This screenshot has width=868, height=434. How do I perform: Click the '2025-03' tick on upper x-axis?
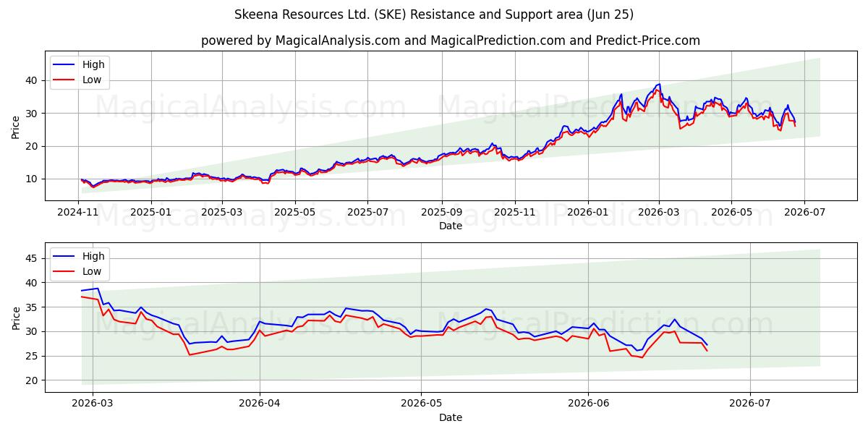coord(221,212)
